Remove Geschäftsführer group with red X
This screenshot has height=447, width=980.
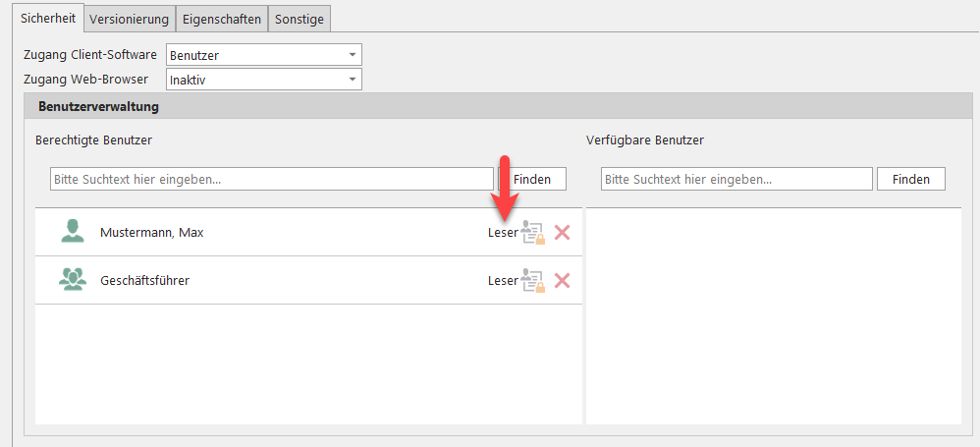point(563,281)
